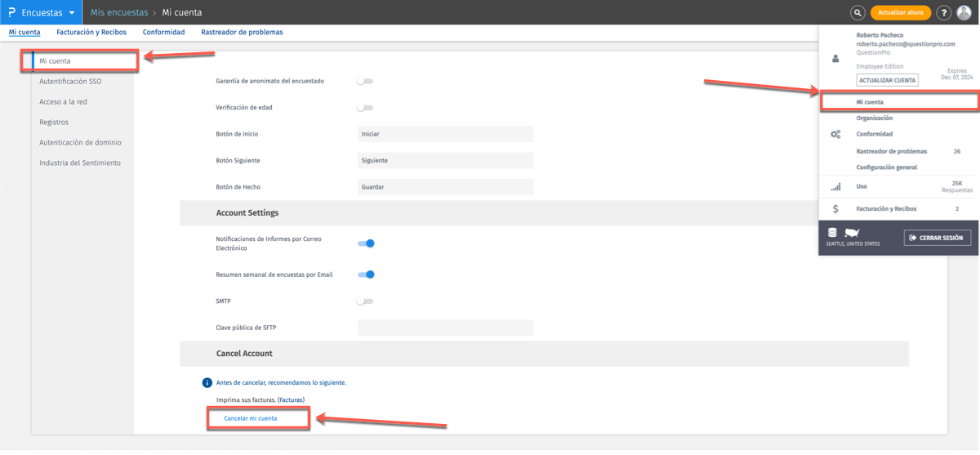
Task: Click ACTUALIZAR CUENTA button in profile menu
Action: coord(888,80)
